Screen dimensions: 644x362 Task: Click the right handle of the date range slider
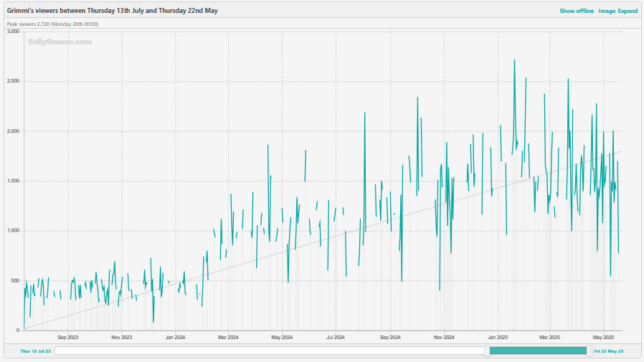[x=589, y=351]
